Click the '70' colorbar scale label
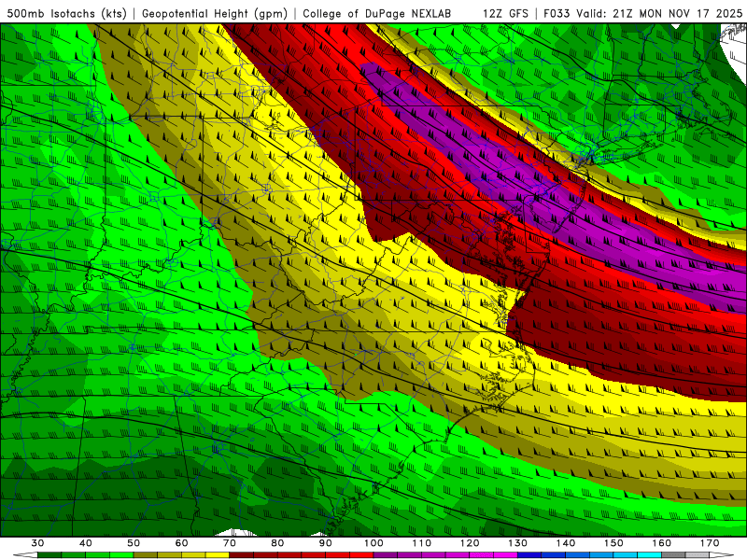 click(230, 543)
